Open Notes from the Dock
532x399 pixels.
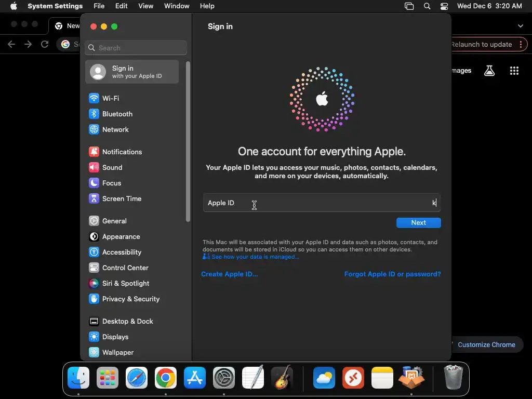tap(382, 378)
